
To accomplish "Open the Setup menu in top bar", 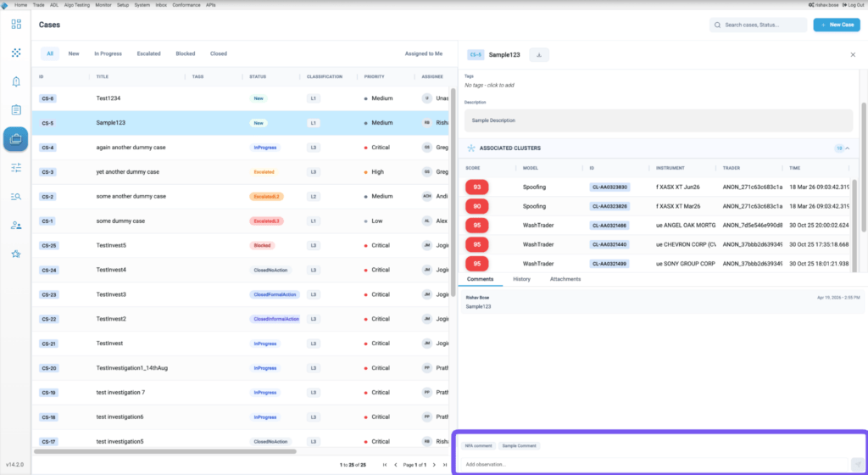I will (123, 5).
